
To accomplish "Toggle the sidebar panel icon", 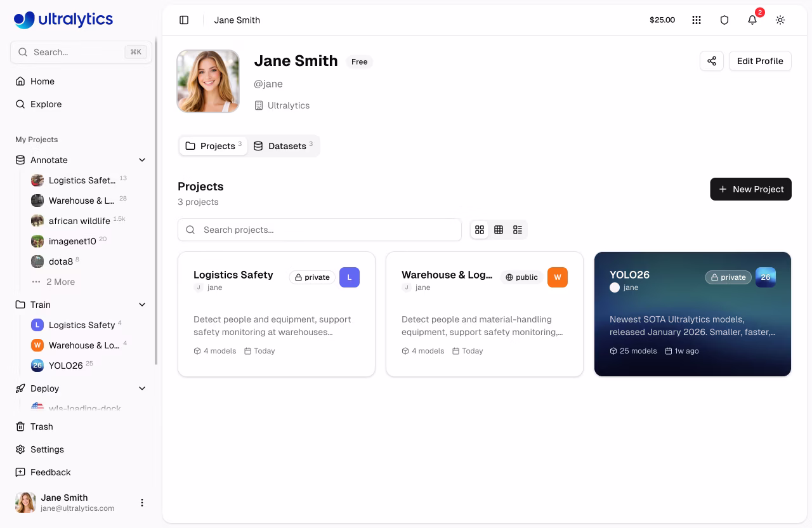I will click(184, 20).
